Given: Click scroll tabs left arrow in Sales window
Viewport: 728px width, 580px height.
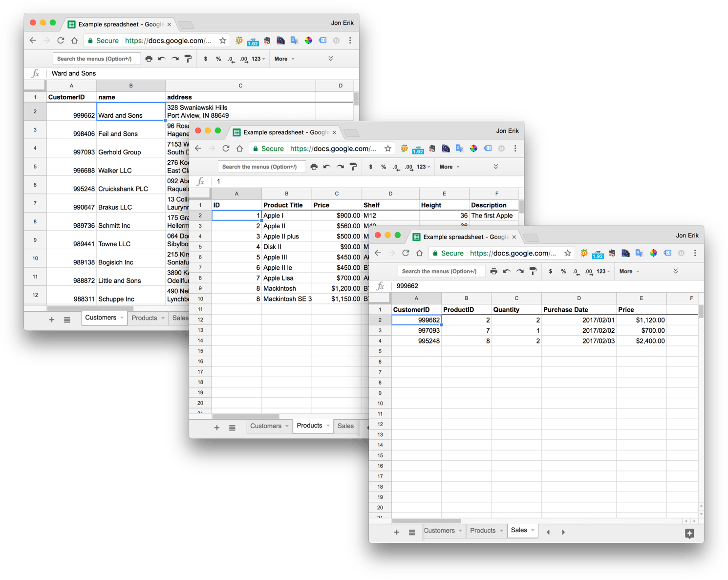Looking at the screenshot, I should 548,532.
